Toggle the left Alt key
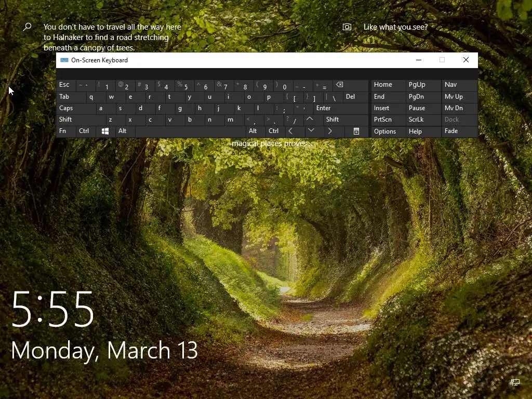The image size is (532, 399). coord(125,131)
